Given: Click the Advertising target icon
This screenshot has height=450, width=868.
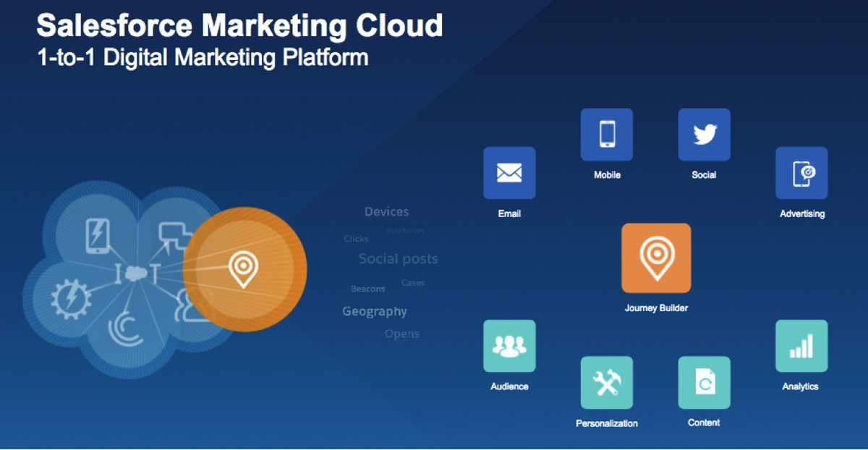Looking at the screenshot, I should pyautogui.click(x=801, y=173).
